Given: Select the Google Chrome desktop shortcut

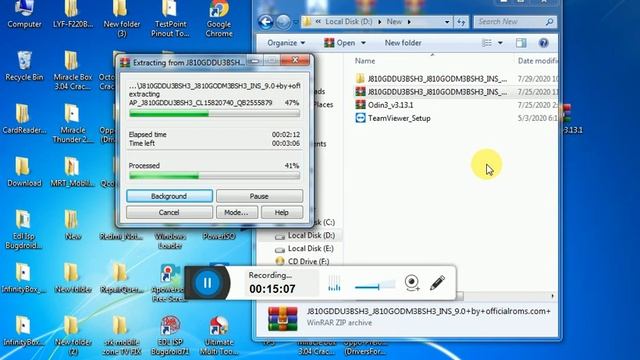Looking at the screenshot, I should 219,19.
